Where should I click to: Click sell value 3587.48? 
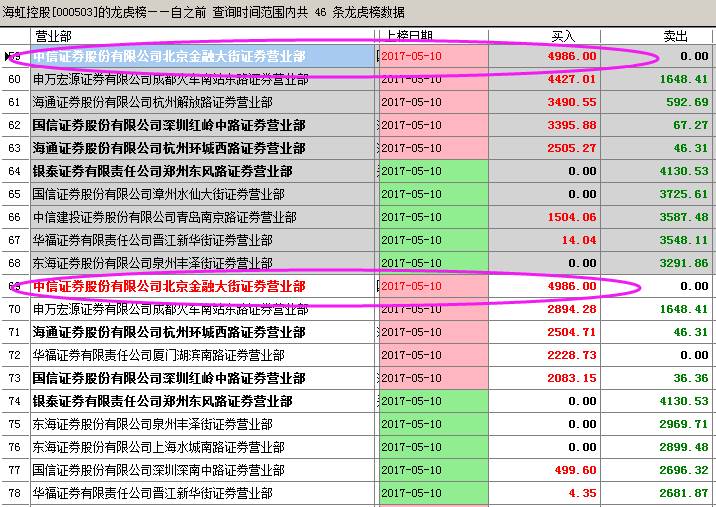pyautogui.click(x=684, y=217)
